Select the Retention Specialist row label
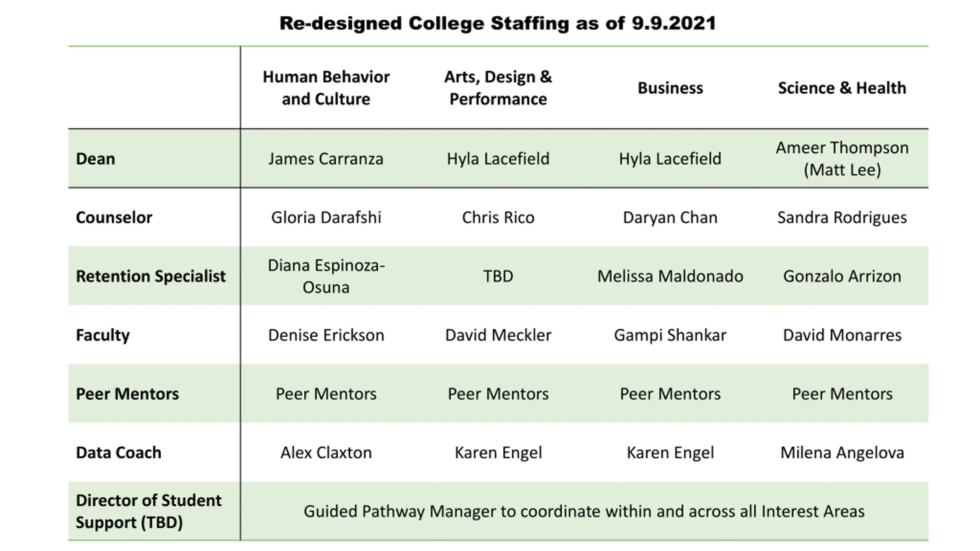This screenshot has height=551, width=980. 150,276
